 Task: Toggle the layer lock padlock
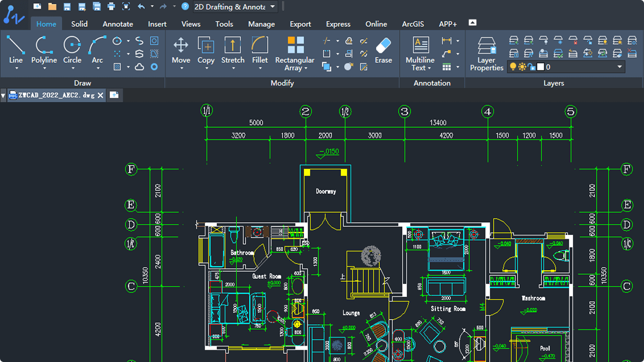tap(530, 67)
